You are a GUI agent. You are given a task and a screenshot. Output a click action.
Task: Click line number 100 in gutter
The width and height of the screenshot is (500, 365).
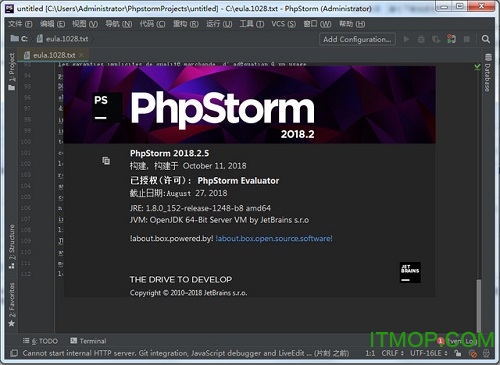26,142
